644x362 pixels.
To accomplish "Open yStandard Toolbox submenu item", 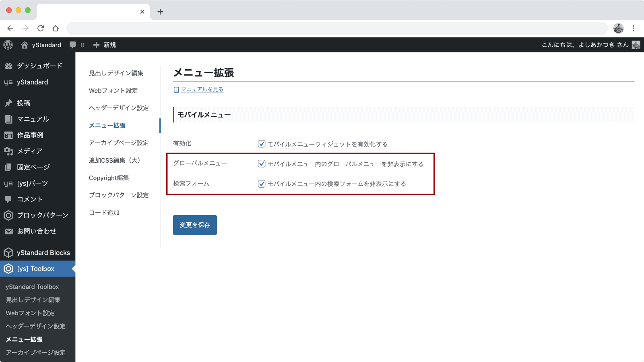I will (x=32, y=287).
